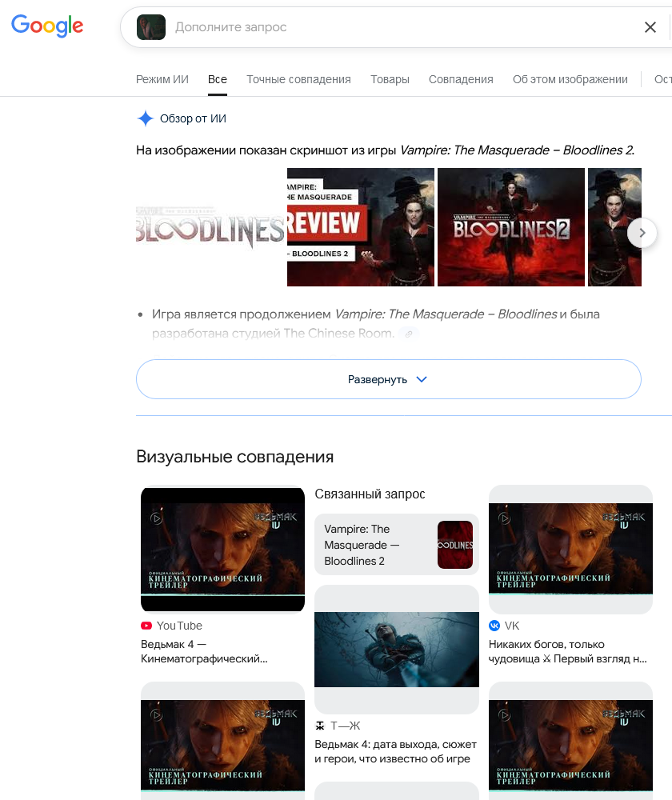
Task: Open the Bloodlines 2 'REVIEW' image
Action: click(360, 227)
